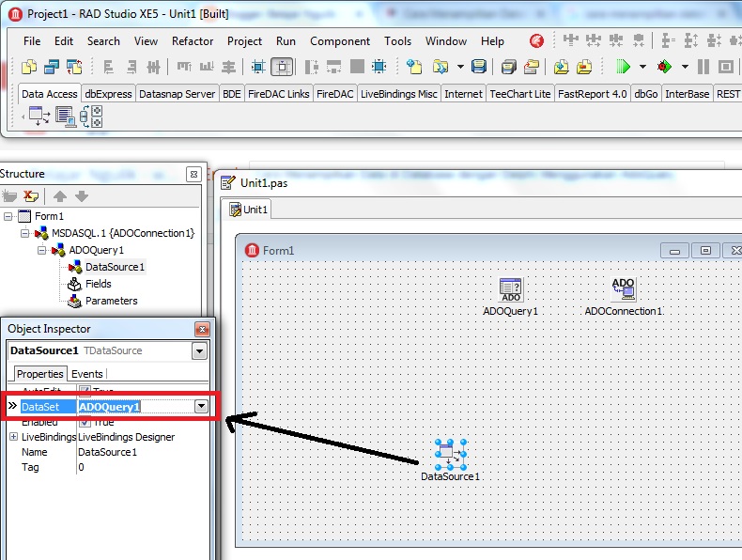Open dropdown beside the debug bug icon

pos(685,67)
